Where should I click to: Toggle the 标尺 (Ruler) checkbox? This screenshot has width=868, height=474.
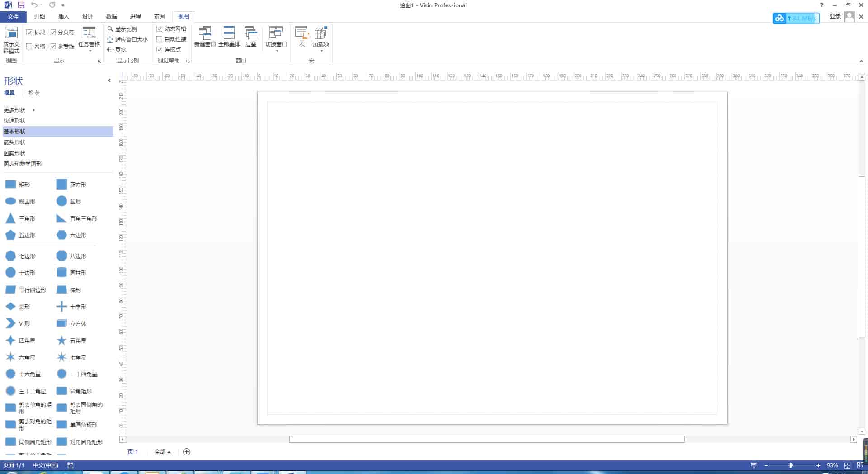tap(29, 33)
